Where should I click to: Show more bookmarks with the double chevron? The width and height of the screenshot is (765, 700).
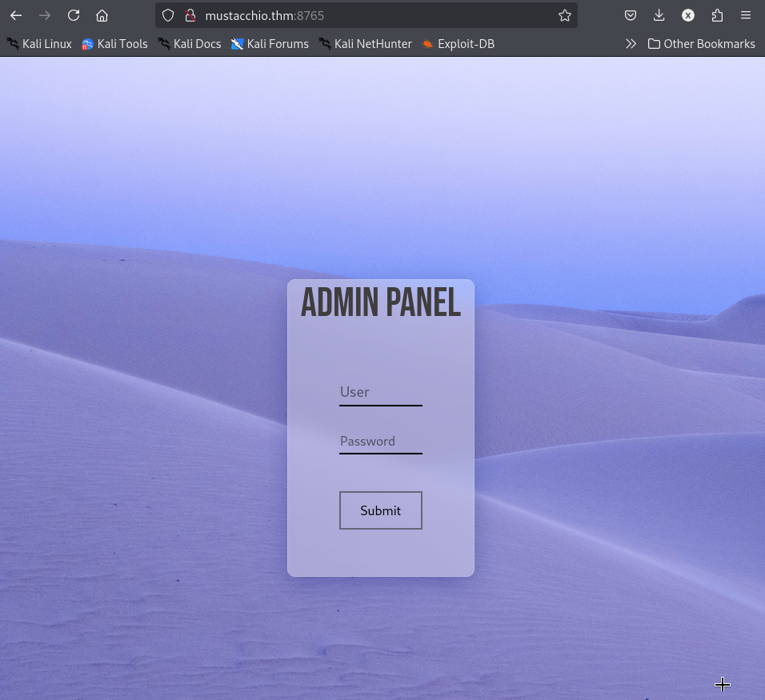pyautogui.click(x=631, y=44)
